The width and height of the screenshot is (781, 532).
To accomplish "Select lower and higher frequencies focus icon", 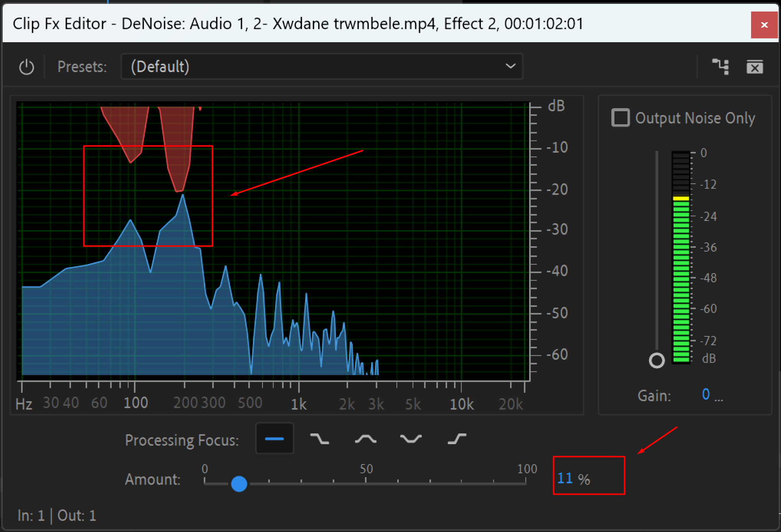I will [x=411, y=439].
